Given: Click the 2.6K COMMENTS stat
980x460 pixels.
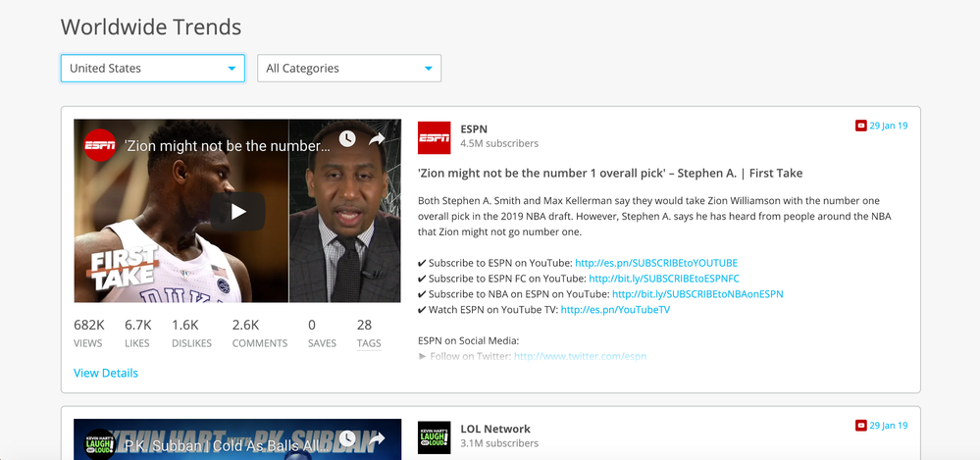Looking at the screenshot, I should 259,333.
